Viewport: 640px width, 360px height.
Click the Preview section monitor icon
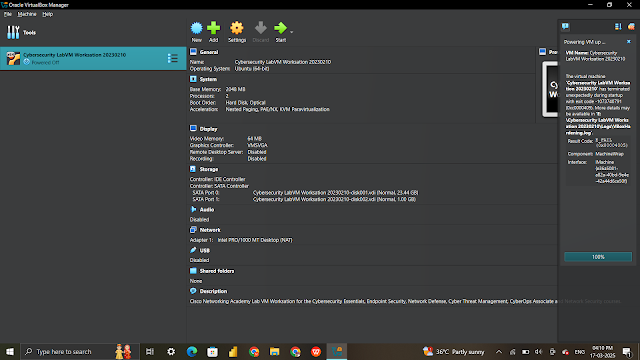pos(542,51)
